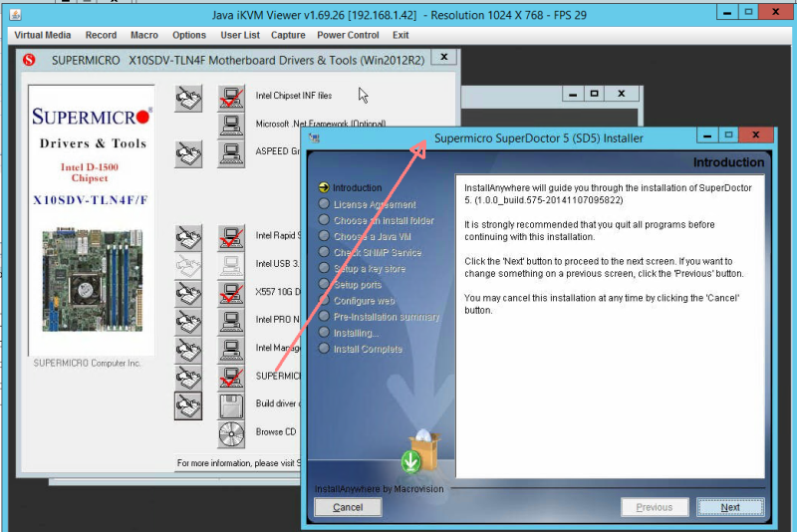Click the Java icon in iKVM title bar
Image resolution: width=797 pixels, height=532 pixels.
15,15
